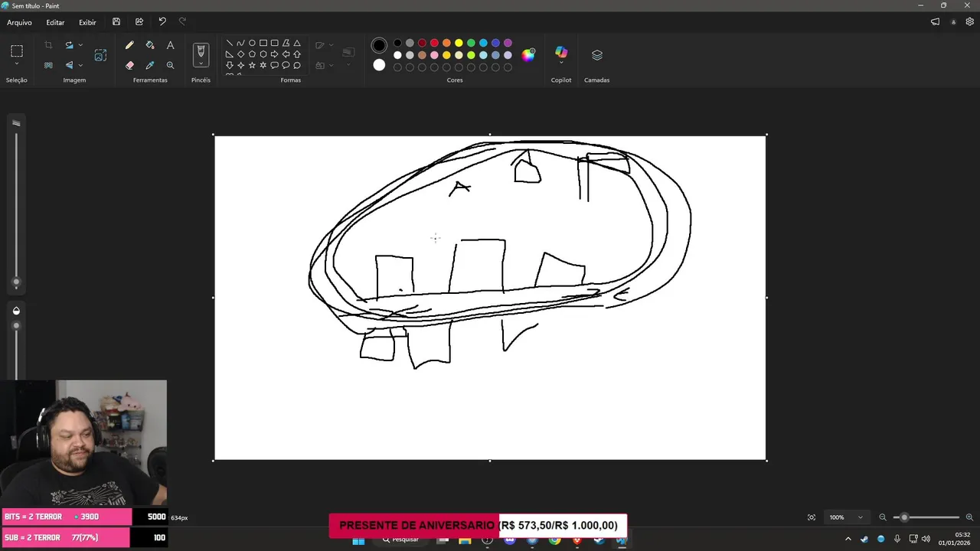This screenshot has width=980, height=551.
Task: Click the Flip image icon
Action: coord(69,65)
